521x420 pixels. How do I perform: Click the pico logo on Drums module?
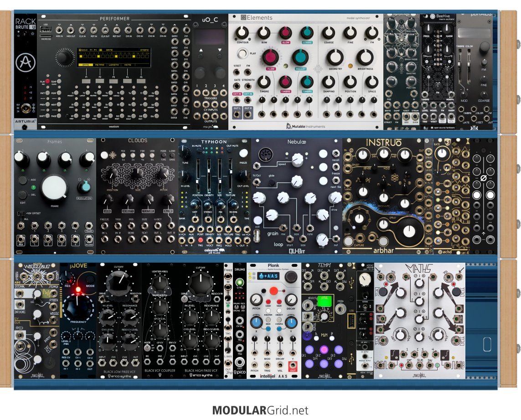[239, 372]
